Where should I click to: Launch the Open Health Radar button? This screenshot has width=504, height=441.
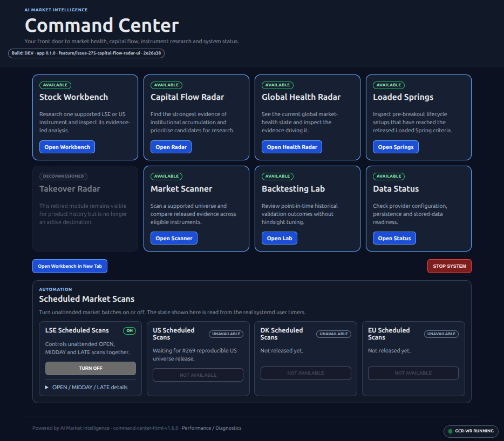pyautogui.click(x=291, y=147)
